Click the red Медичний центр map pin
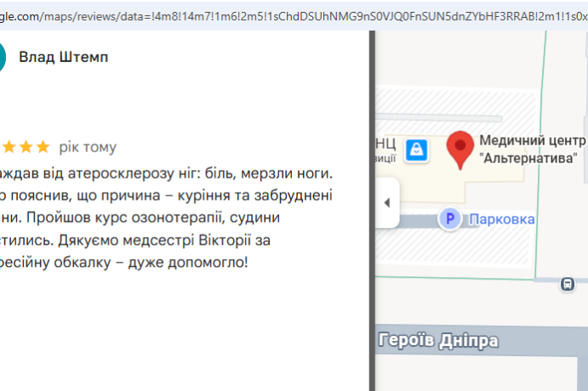 [460, 150]
